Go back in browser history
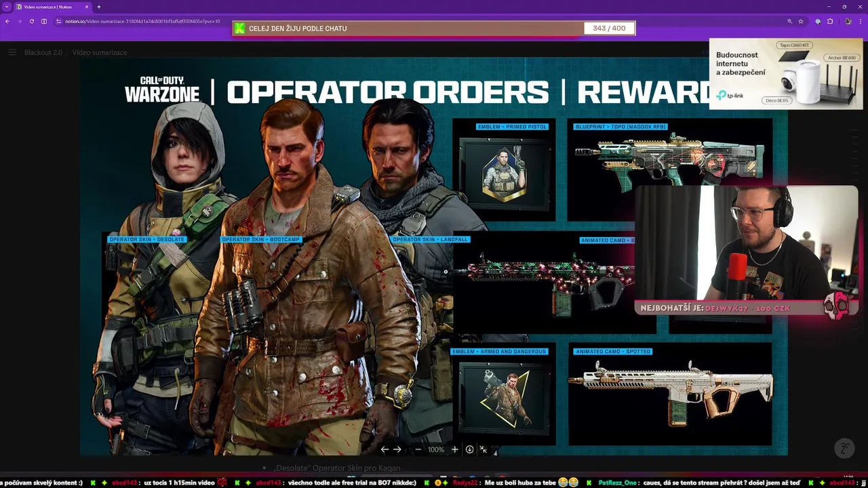Viewport: 868px width, 488px height. tap(7, 21)
